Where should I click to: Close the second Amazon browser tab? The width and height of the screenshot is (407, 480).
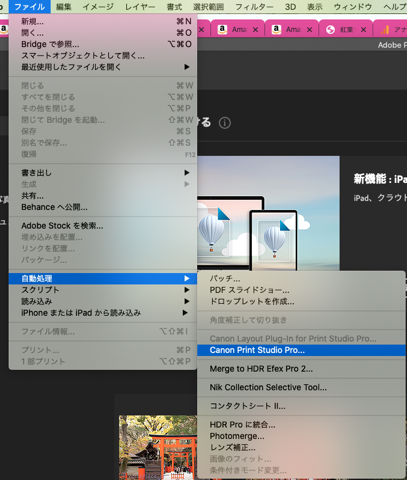[309, 30]
